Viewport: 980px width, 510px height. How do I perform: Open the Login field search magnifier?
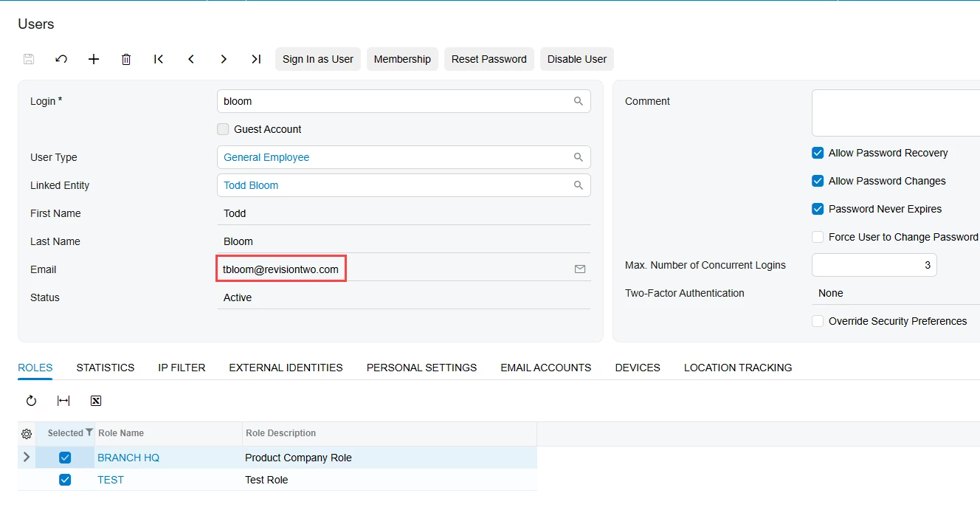pyautogui.click(x=579, y=101)
